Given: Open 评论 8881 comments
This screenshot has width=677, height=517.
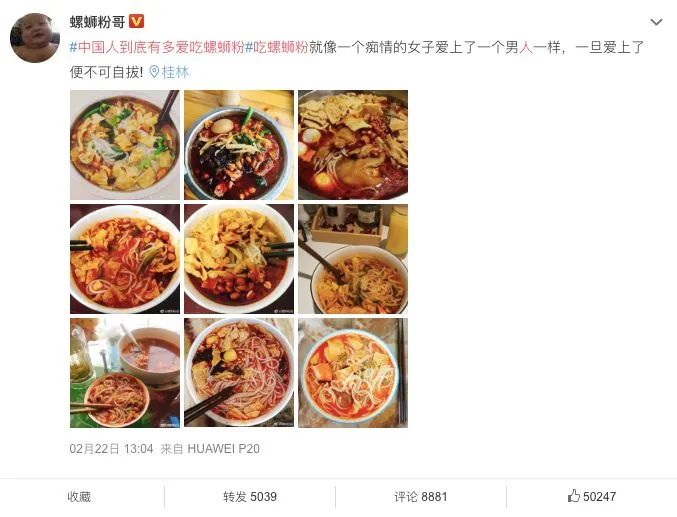Looking at the screenshot, I should pos(421,497).
